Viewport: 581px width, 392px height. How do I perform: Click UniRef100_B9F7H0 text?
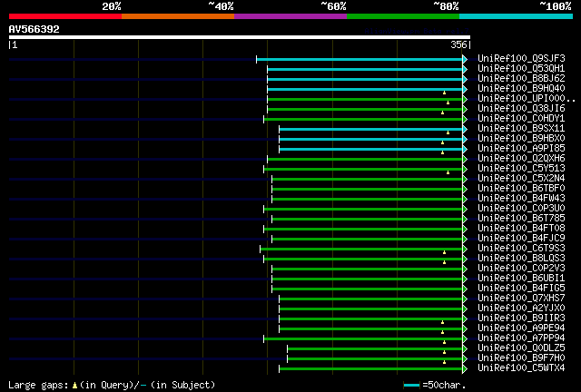tap(521, 358)
